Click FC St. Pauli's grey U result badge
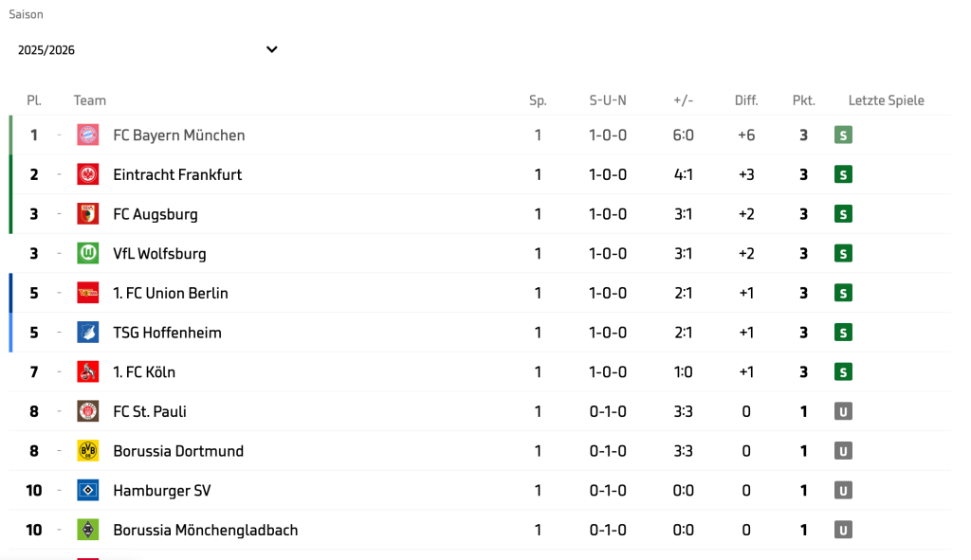Image resolution: width=971 pixels, height=560 pixels. pyautogui.click(x=843, y=411)
